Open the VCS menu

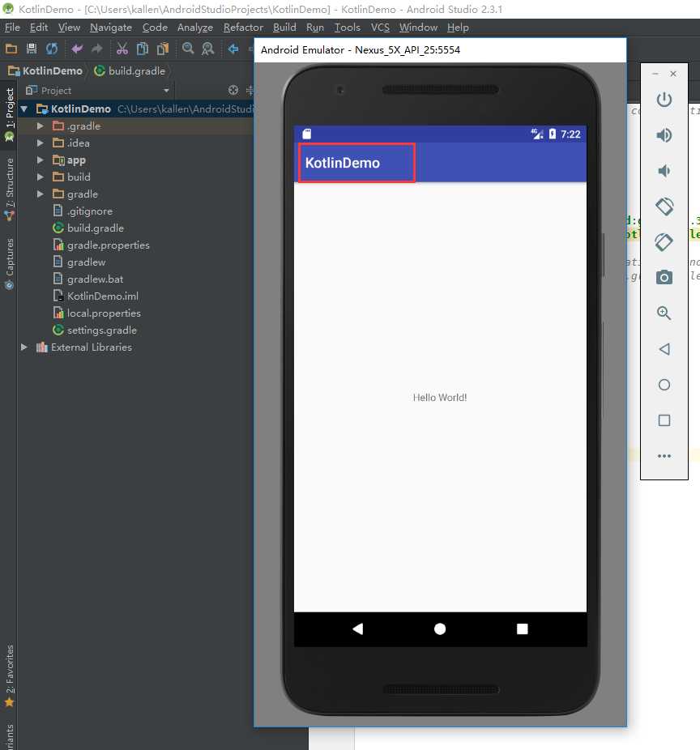(x=381, y=28)
